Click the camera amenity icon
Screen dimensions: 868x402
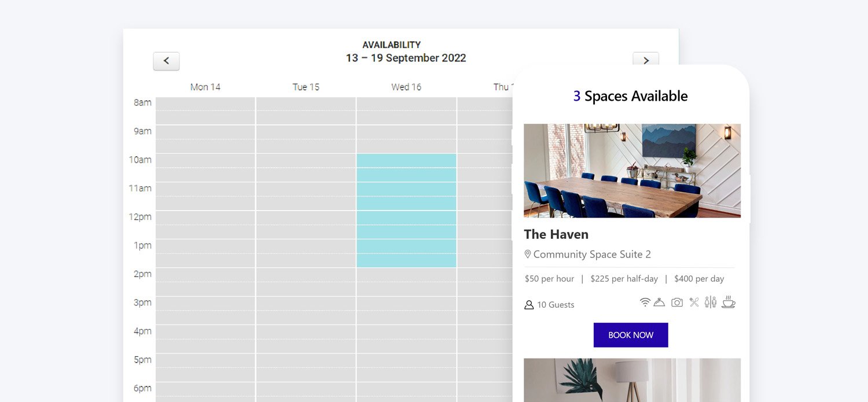pos(677,302)
